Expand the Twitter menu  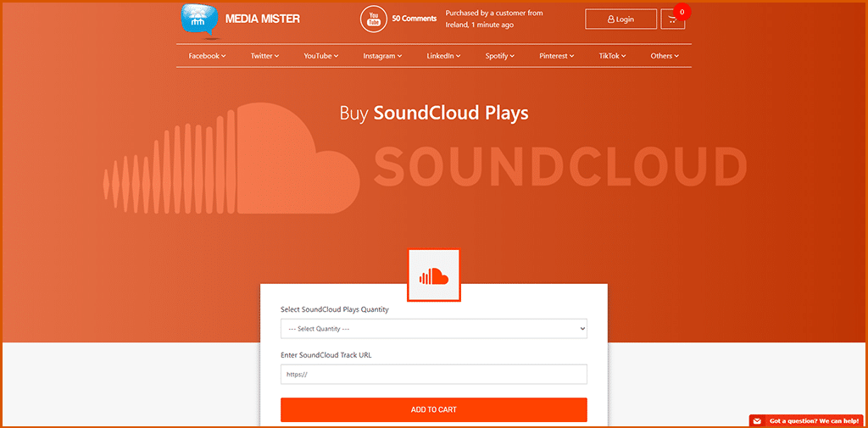[264, 56]
